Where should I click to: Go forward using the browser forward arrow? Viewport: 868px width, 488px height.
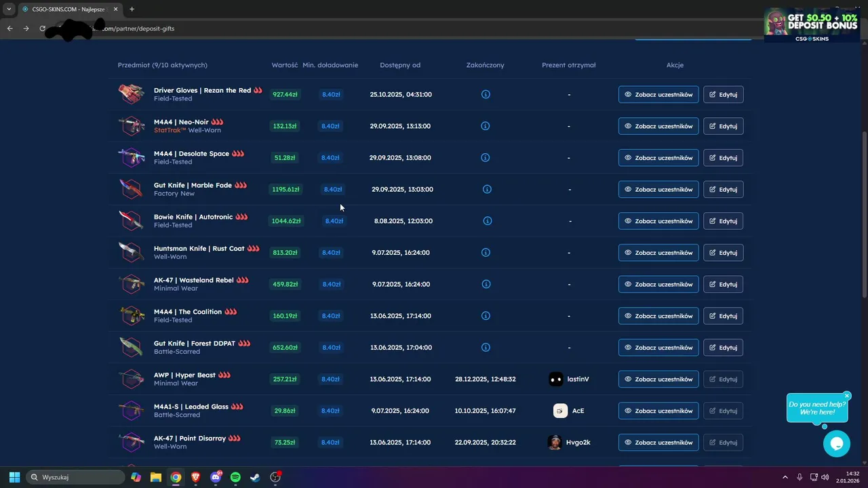pos(26,28)
